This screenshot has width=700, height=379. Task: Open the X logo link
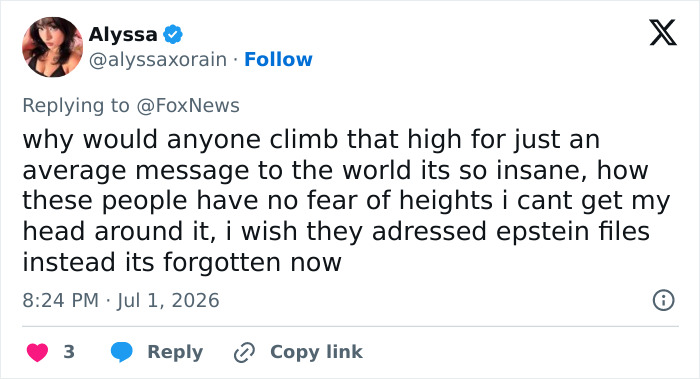663,33
